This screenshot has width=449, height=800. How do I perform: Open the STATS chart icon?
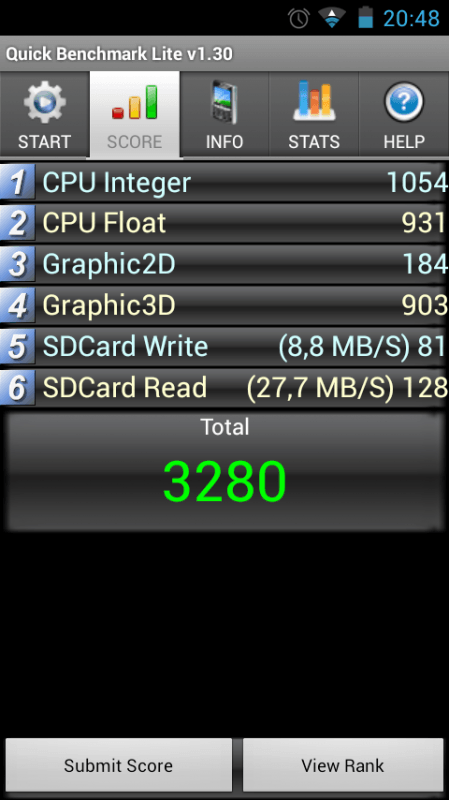click(313, 100)
